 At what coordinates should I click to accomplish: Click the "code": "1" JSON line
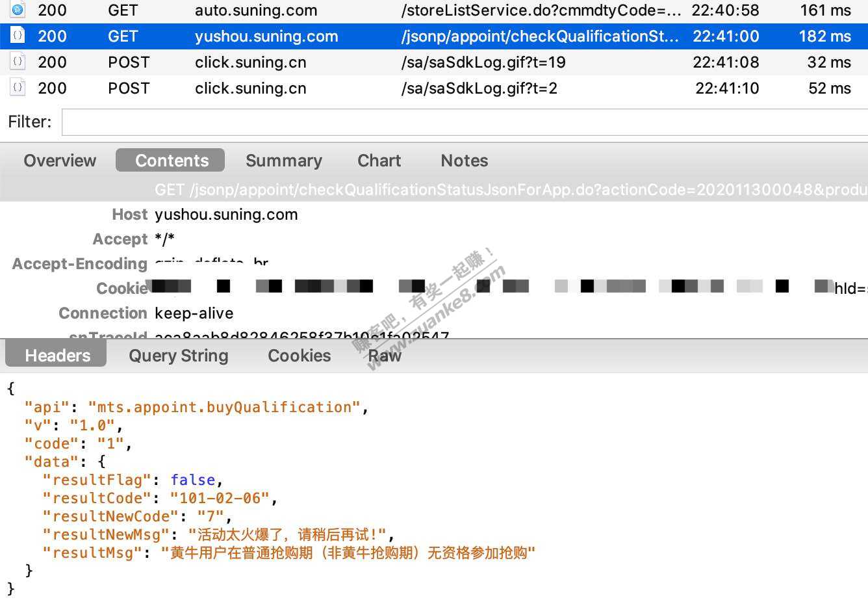[78, 443]
